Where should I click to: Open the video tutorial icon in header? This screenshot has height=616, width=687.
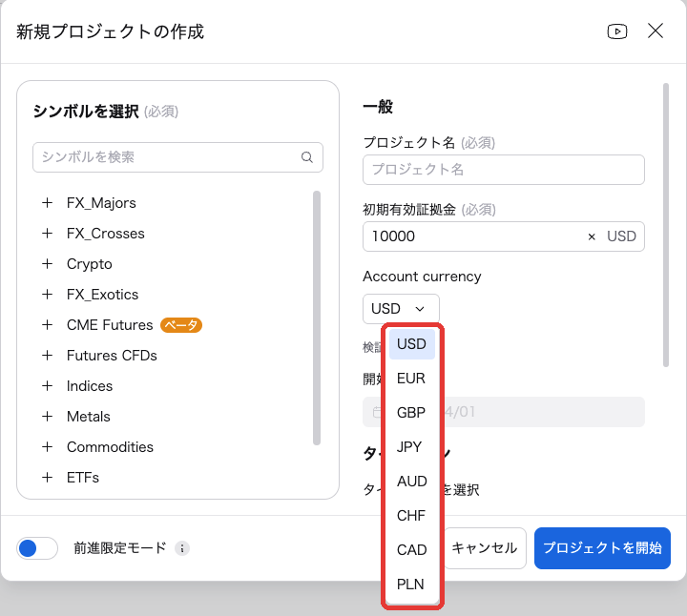617,31
